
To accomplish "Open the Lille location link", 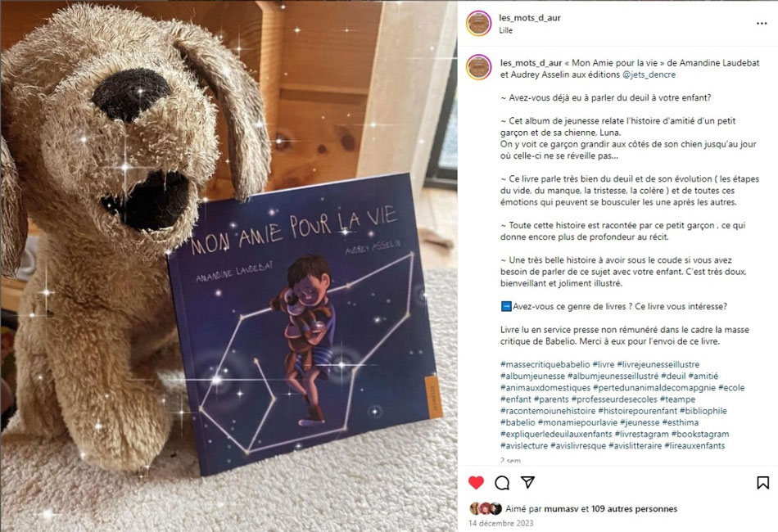I will click(505, 30).
